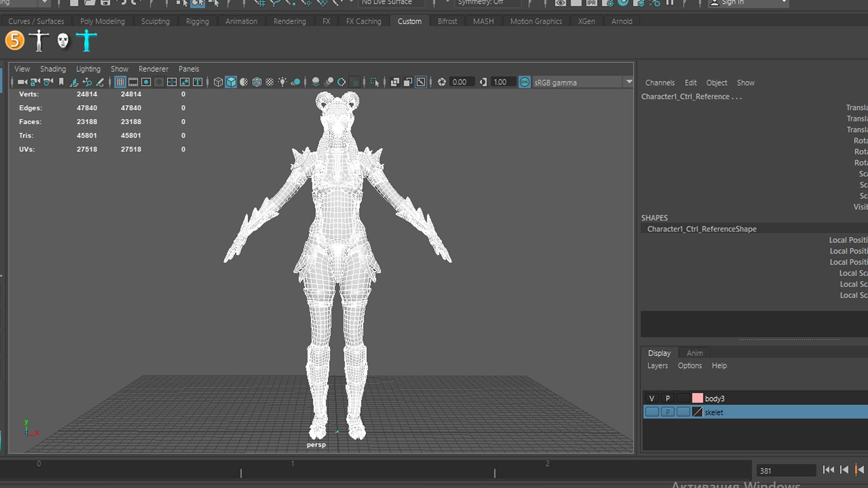Image resolution: width=868 pixels, height=488 pixels.
Task: Edit the exposure value 0.00 field
Action: click(462, 82)
